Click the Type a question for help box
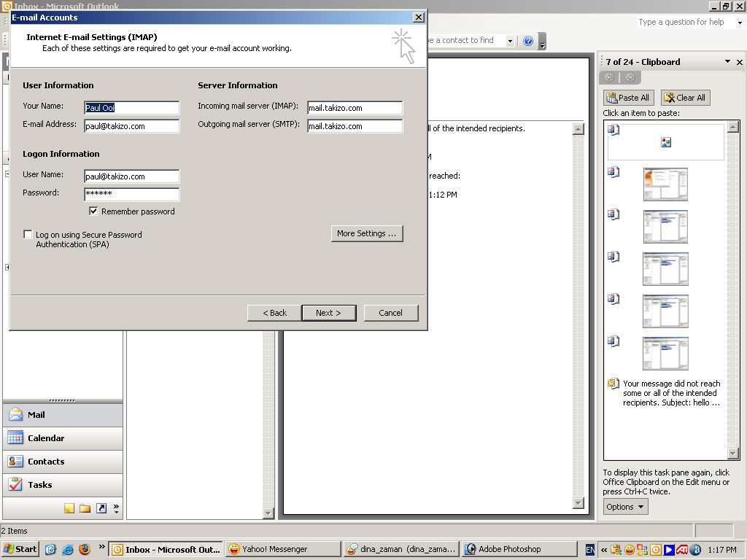This screenshot has height=560, width=747. click(686, 23)
